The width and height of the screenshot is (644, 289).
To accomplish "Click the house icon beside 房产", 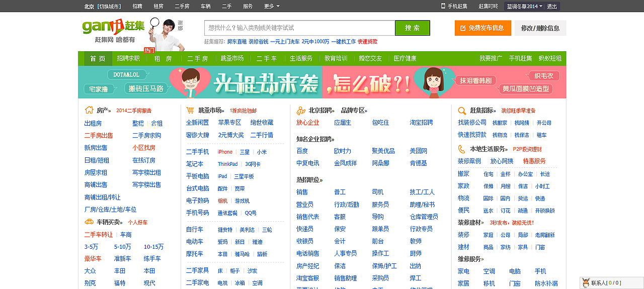I will (89, 110).
